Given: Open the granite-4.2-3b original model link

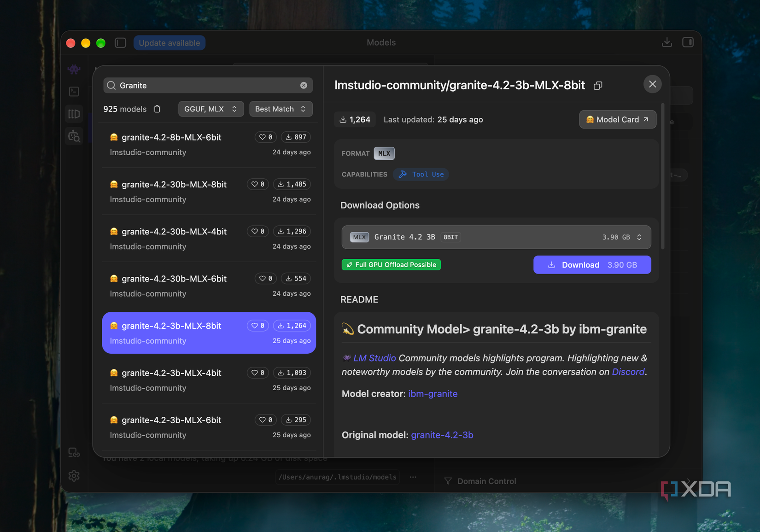Looking at the screenshot, I should point(442,435).
